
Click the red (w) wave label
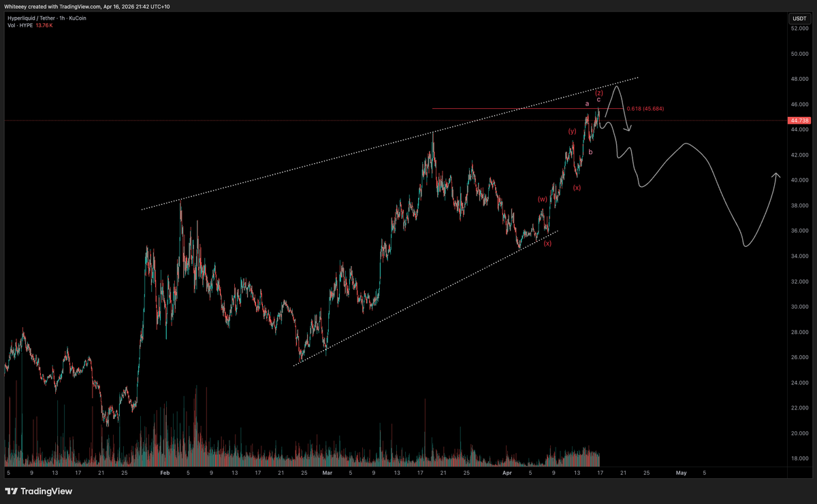click(543, 199)
